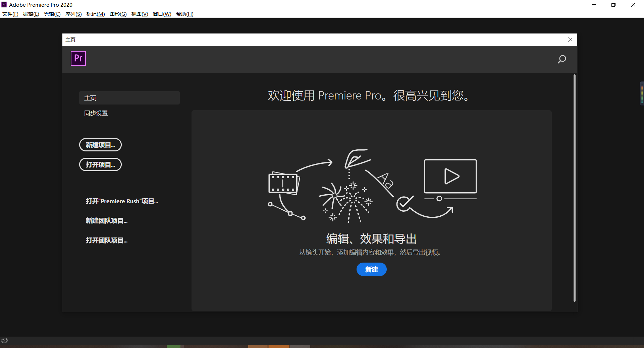
Task: Open the search magnifier in home panel
Action: coord(562,59)
